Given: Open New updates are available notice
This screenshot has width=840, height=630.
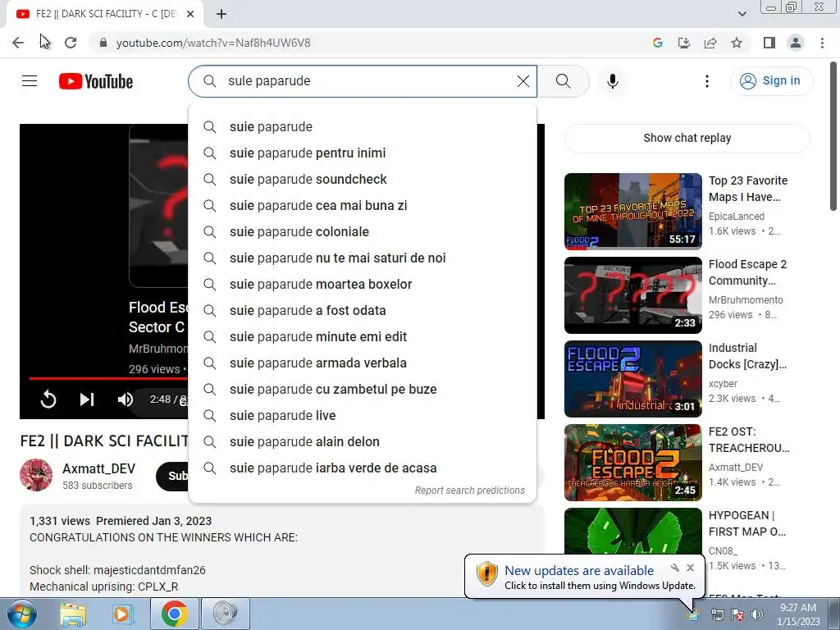Looking at the screenshot, I should click(579, 571).
